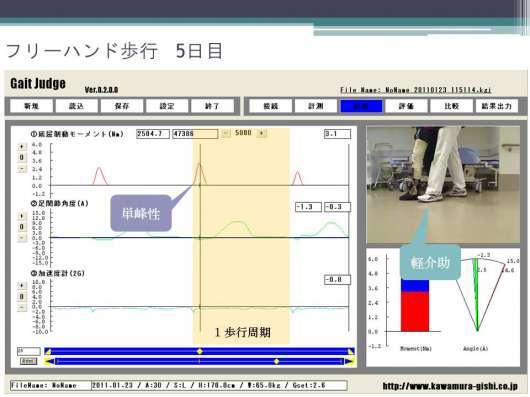
Task: Click the input field showing 47386
Action: point(195,134)
